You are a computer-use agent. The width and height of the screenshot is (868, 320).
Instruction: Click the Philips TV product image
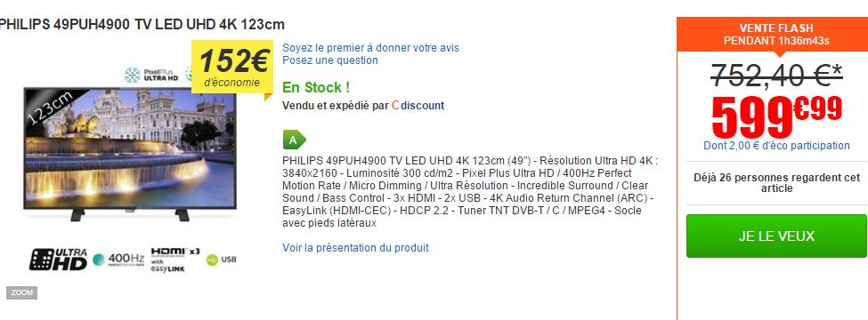[x=130, y=155]
